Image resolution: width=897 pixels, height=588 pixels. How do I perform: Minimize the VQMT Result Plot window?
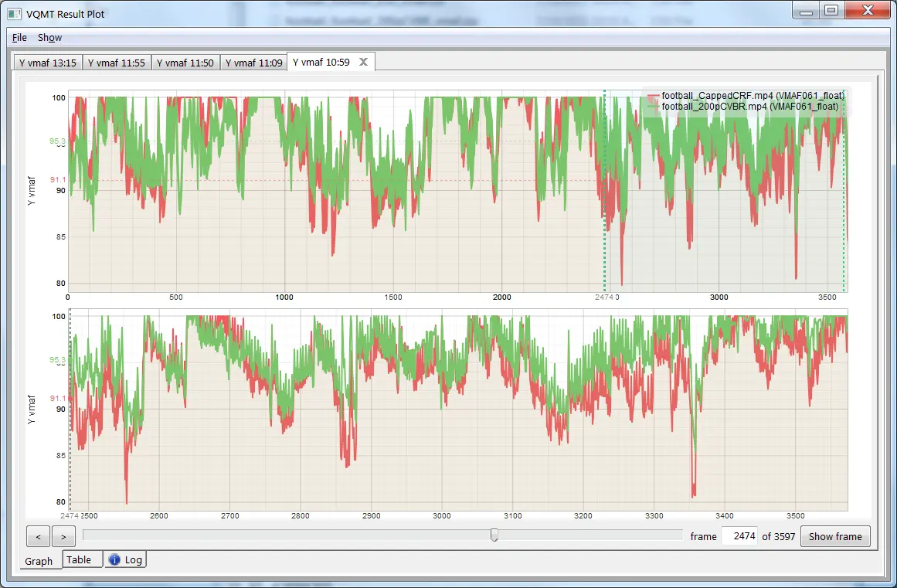click(807, 10)
